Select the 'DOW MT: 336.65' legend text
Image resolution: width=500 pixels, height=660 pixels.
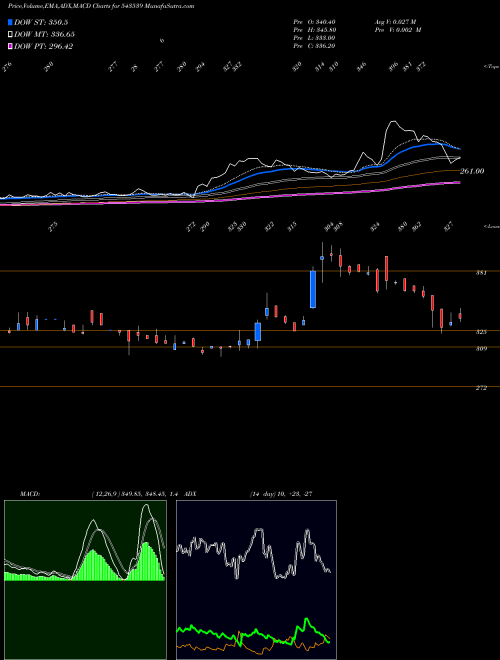(x=45, y=34)
